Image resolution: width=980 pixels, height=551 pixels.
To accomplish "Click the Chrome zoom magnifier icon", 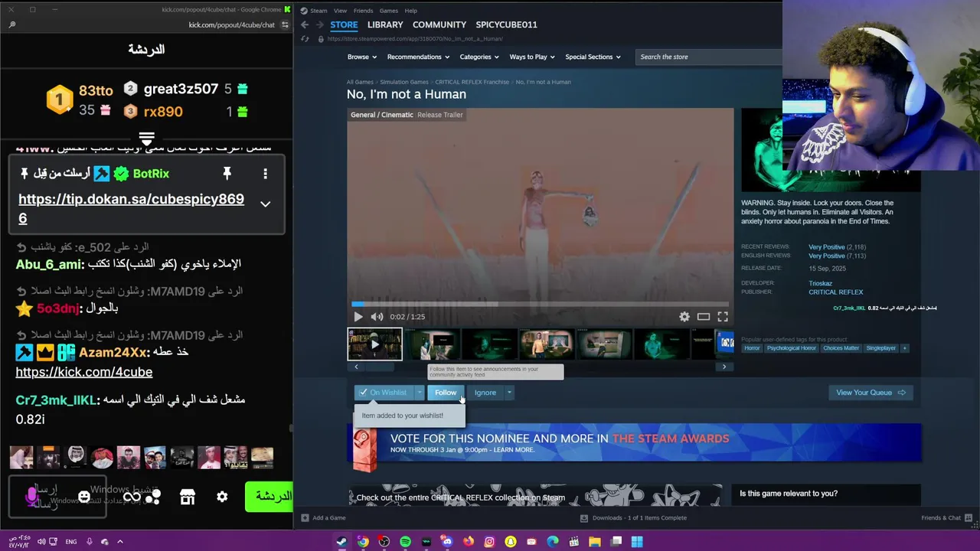I will click(11, 24).
